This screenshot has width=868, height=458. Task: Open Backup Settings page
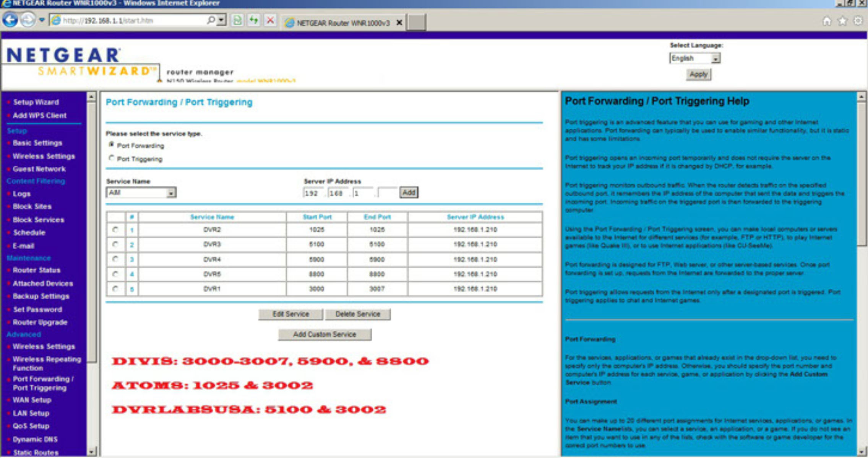point(41,296)
